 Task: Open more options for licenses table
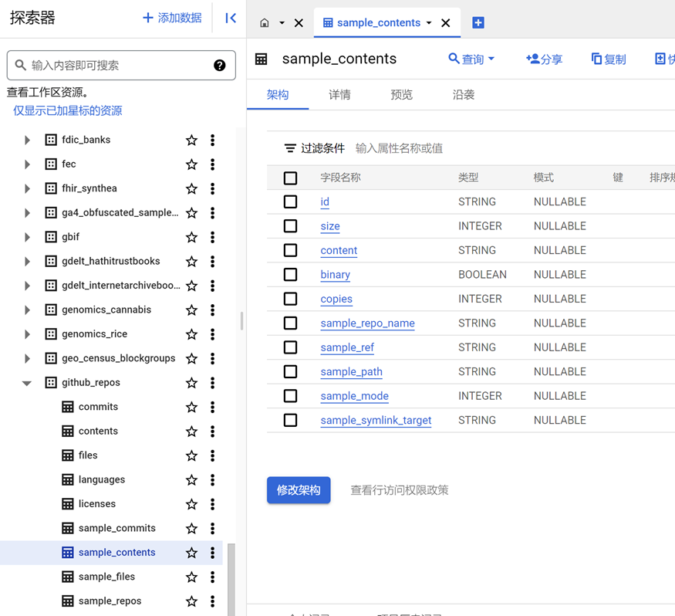point(213,504)
